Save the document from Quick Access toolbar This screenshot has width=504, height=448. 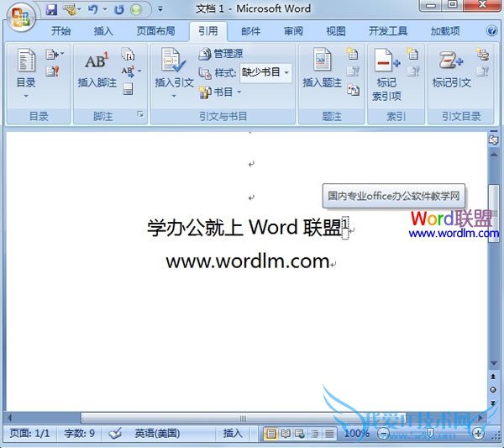tap(51, 10)
